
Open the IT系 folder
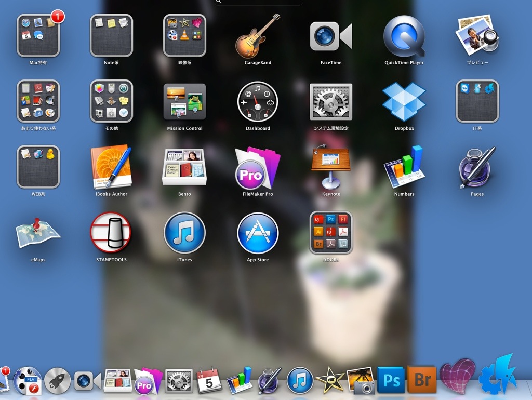coord(477,101)
